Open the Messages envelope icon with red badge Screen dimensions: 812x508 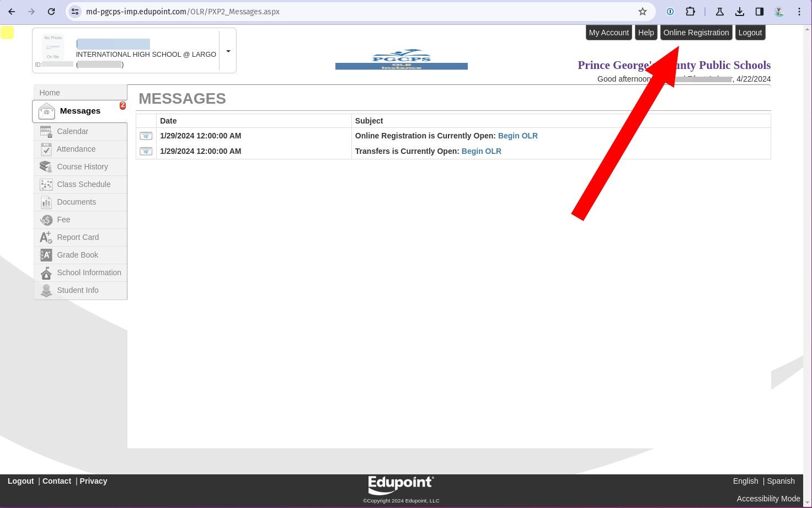(x=47, y=111)
